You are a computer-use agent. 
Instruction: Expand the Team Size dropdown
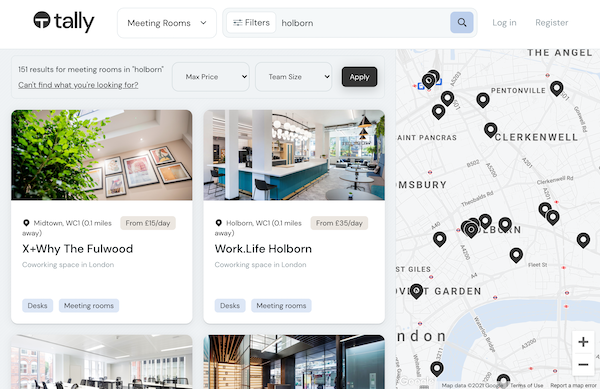[x=293, y=77]
